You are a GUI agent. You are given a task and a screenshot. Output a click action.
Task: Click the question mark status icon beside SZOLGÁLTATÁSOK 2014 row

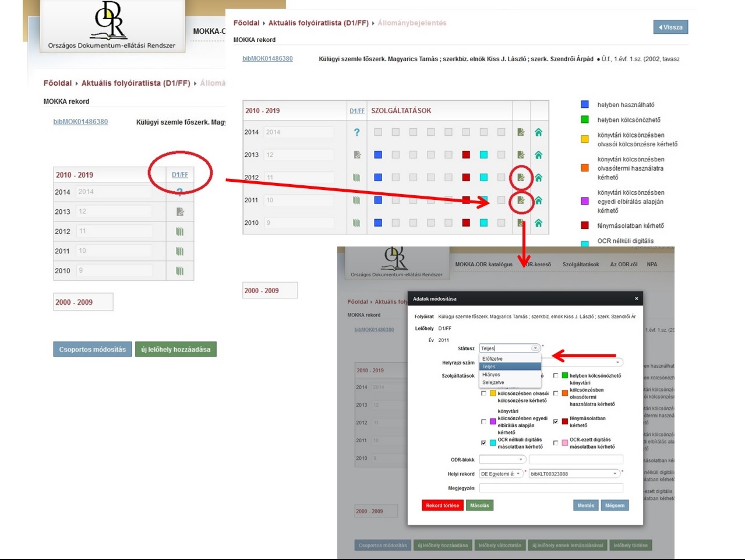pyautogui.click(x=356, y=132)
